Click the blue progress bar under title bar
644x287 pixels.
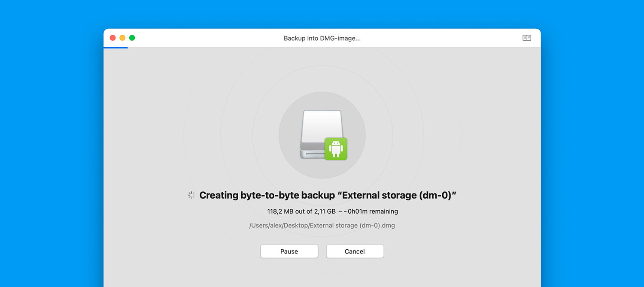[x=115, y=48]
